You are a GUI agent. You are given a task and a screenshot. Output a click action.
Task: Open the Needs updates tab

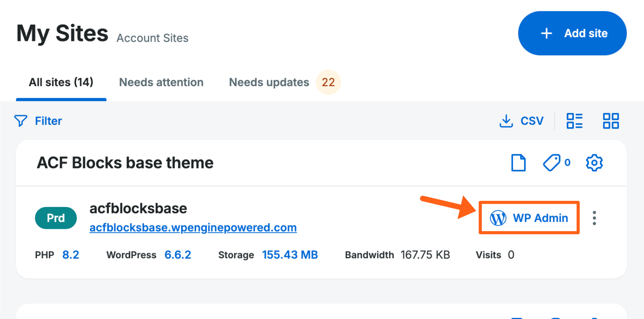pos(269,82)
